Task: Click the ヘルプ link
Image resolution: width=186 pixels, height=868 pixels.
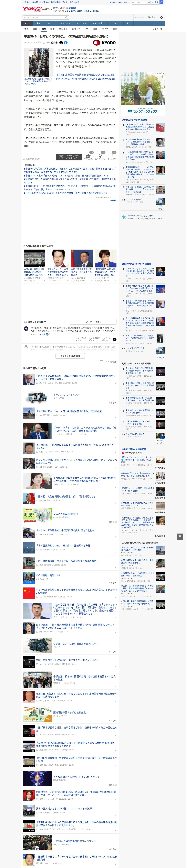Action: [127, 2]
